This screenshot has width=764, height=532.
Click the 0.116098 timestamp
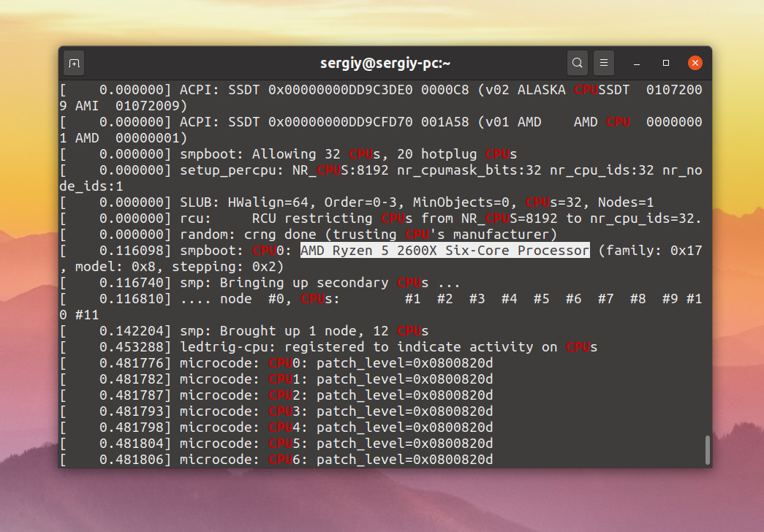pos(132,251)
